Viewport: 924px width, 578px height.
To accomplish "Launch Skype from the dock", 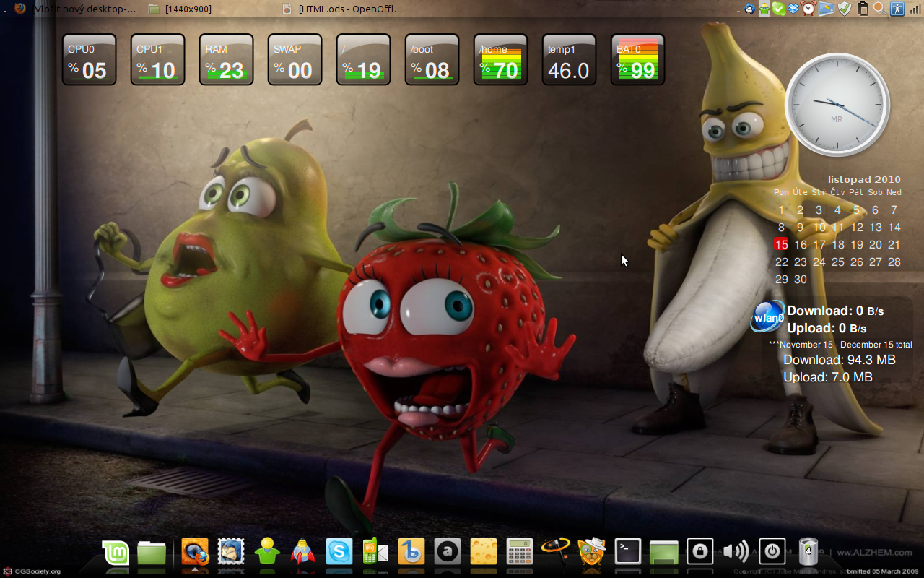I will [339, 552].
